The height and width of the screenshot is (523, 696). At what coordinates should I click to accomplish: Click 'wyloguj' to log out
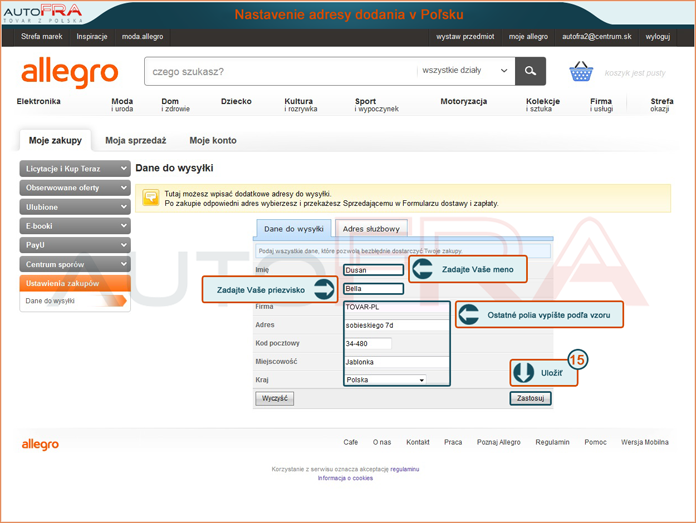click(x=658, y=36)
